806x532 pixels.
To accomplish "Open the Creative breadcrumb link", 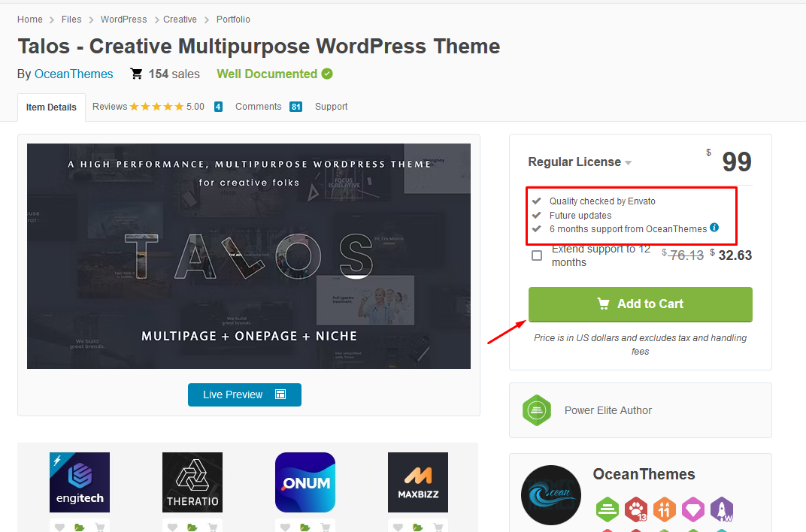I will tap(180, 19).
